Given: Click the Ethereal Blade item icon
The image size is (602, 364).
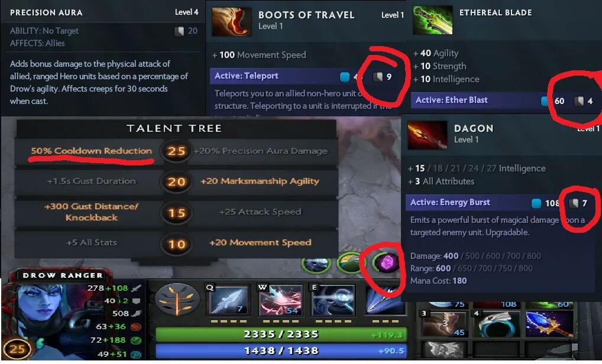Looking at the screenshot, I should click(433, 20).
